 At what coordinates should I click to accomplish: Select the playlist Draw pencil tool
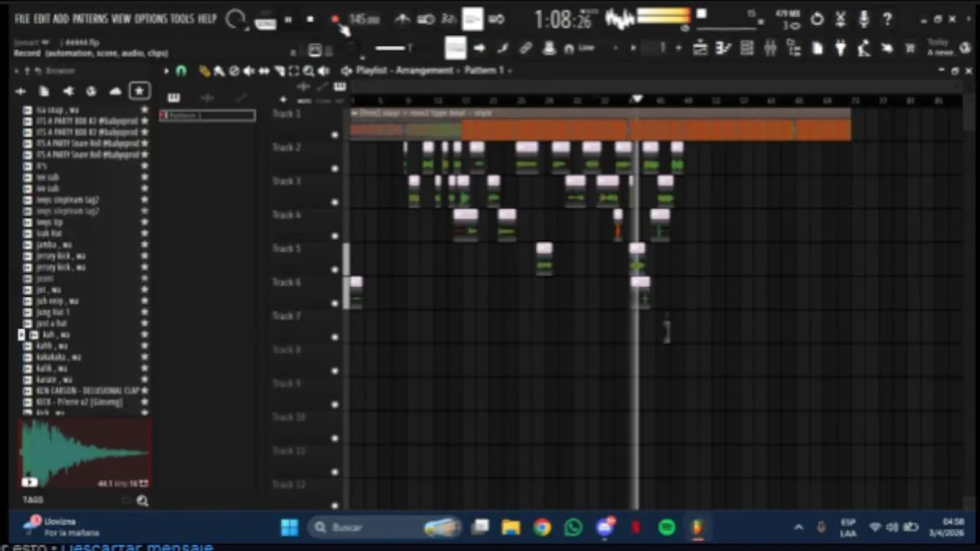point(204,71)
